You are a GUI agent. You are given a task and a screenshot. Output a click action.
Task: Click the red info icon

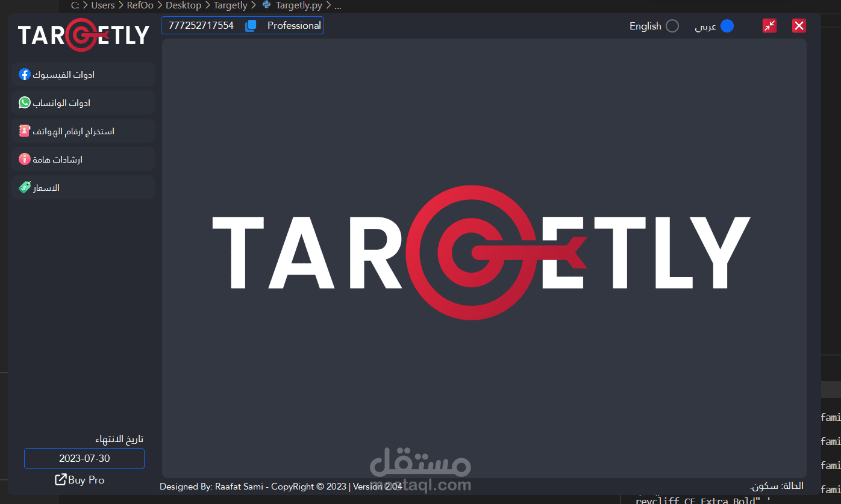pyautogui.click(x=25, y=159)
